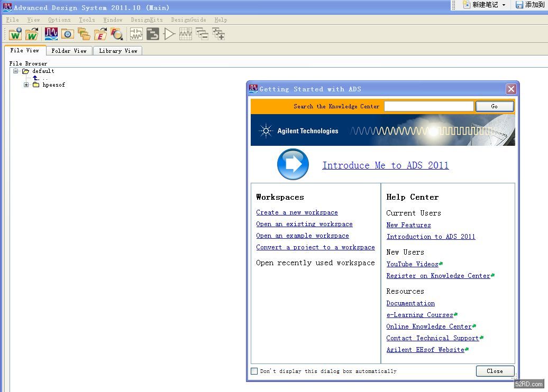Image resolution: width=548 pixels, height=392 pixels.
Task: Click the triangle amplifier toolbar icon
Action: click(x=169, y=34)
